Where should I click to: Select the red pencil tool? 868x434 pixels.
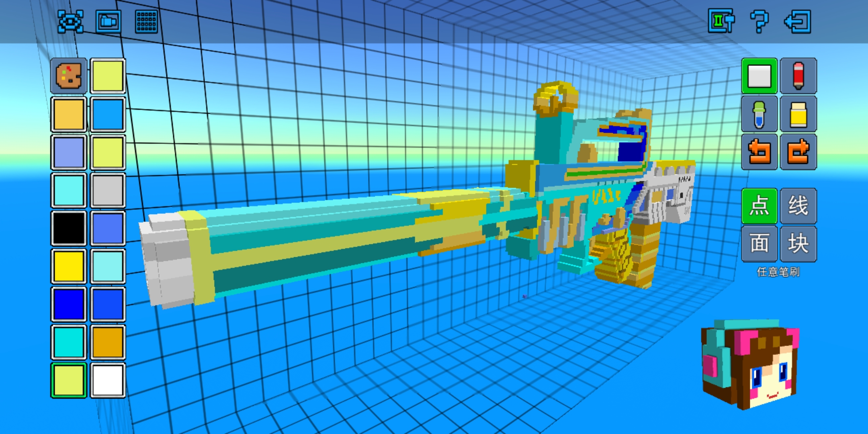[x=798, y=76]
